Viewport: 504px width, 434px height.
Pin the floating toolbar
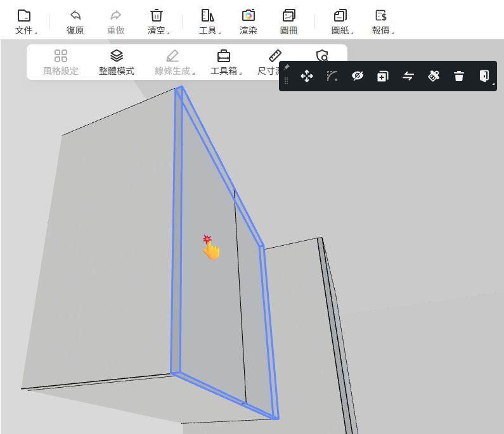click(287, 67)
